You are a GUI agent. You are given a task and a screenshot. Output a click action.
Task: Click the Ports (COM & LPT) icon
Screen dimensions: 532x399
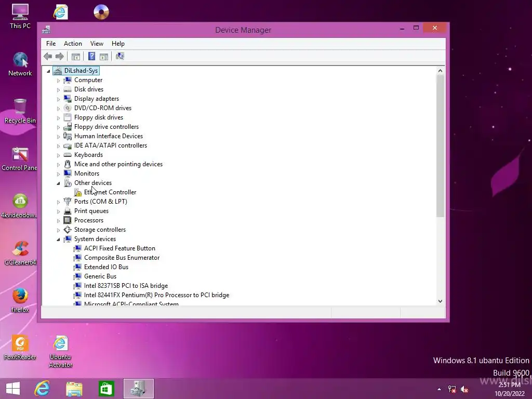coord(68,202)
